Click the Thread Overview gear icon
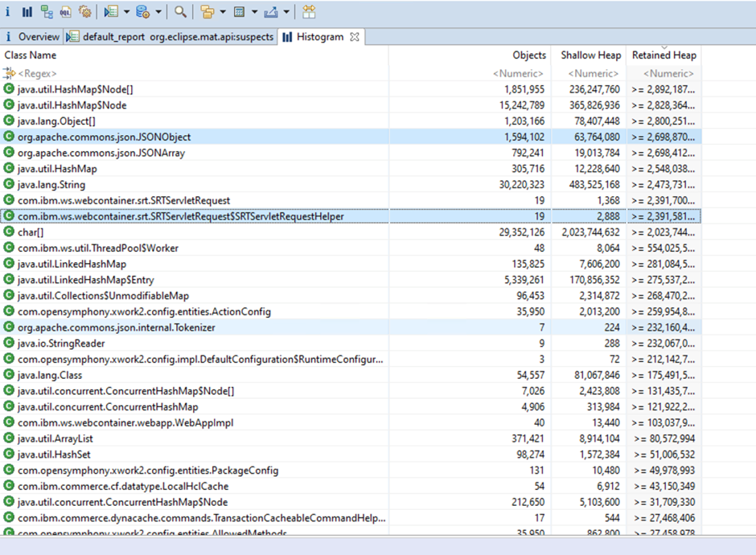The height and width of the screenshot is (555, 756). 84,12
